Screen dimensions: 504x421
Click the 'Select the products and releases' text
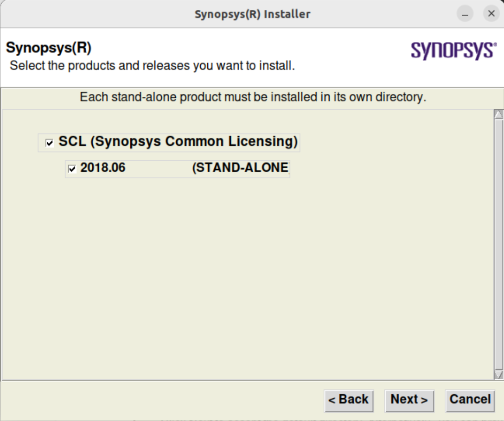152,66
